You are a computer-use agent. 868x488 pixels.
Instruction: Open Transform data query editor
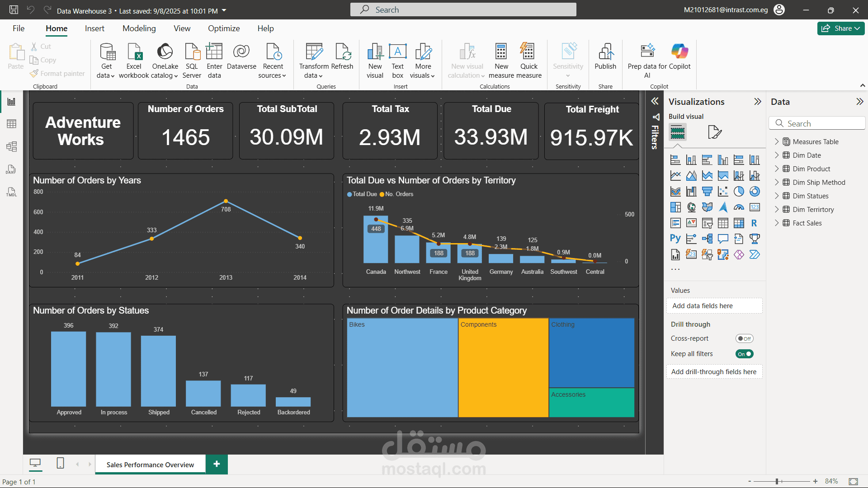(x=314, y=61)
